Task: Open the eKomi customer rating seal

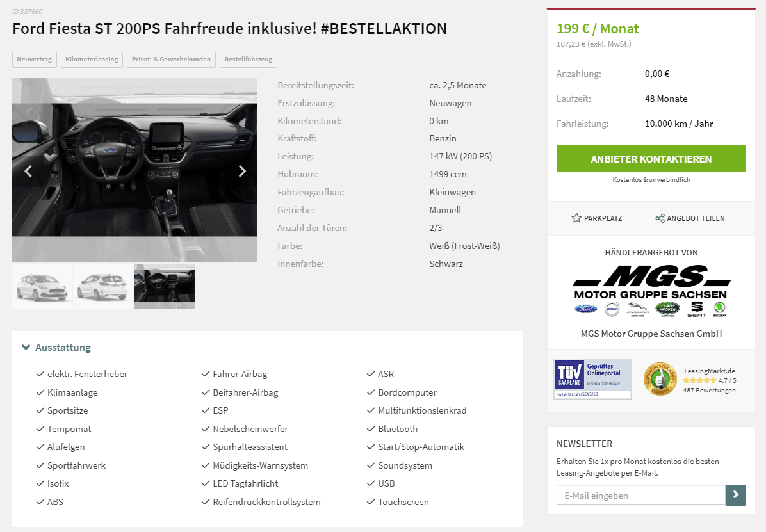Action: (660, 378)
